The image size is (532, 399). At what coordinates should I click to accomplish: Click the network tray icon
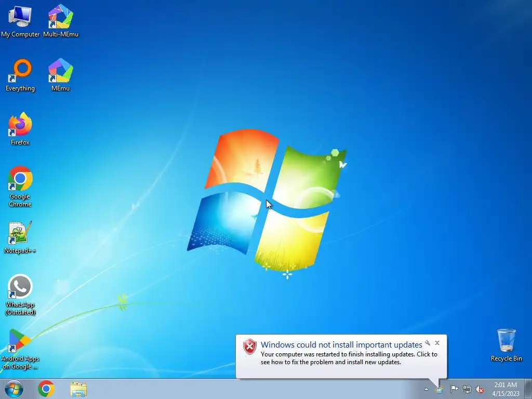[x=467, y=389]
